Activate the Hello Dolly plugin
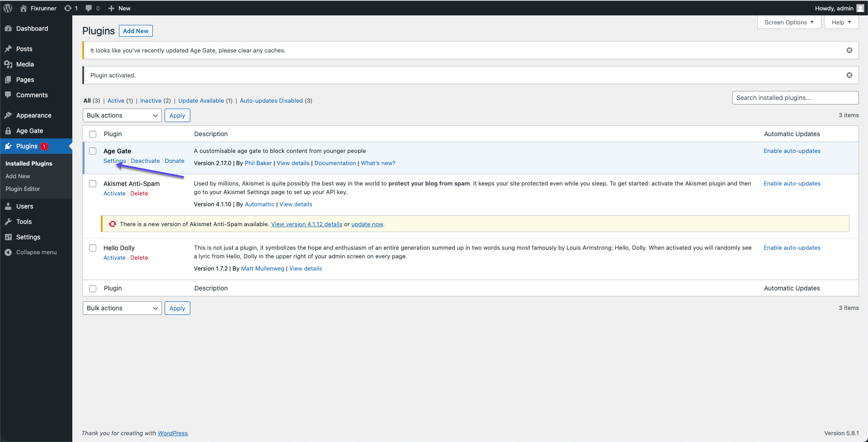Viewport: 868px width, 442px height. click(114, 257)
